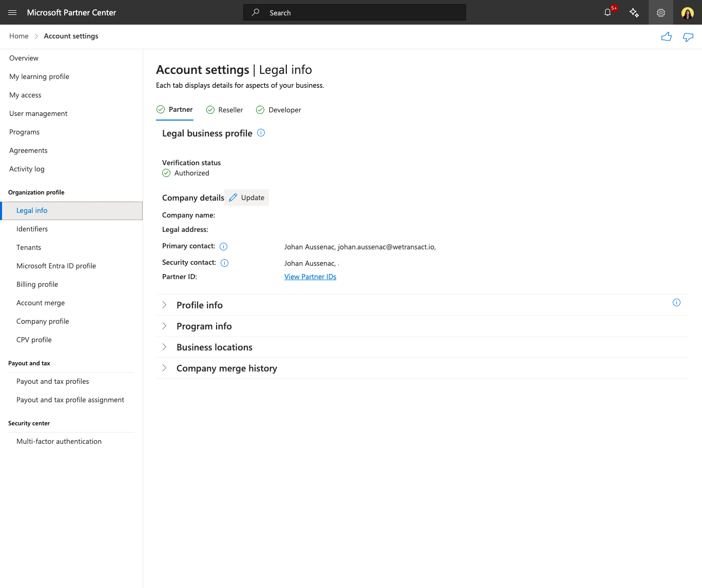The image size is (702, 588).
Task: Open the settings gear in header
Action: point(661,12)
